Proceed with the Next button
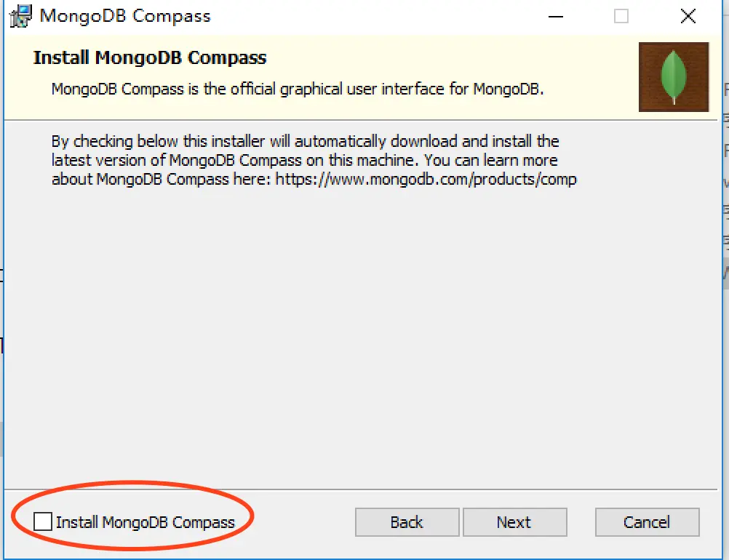The image size is (729, 560). (514, 522)
